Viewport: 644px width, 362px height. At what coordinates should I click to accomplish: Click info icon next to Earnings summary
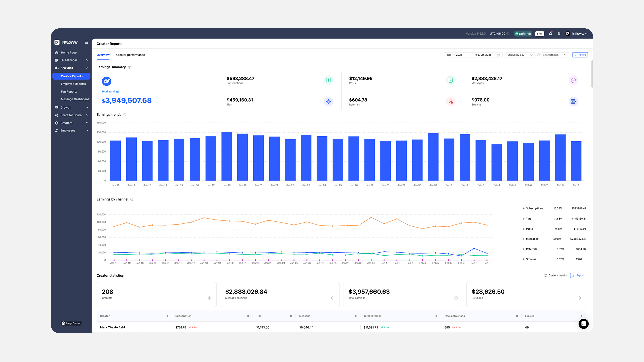pos(129,67)
